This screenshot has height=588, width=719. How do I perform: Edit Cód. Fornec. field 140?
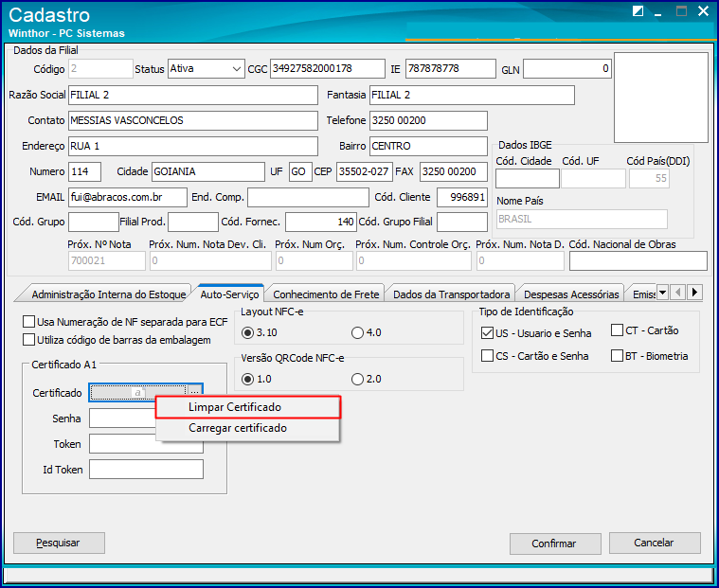[x=321, y=223]
